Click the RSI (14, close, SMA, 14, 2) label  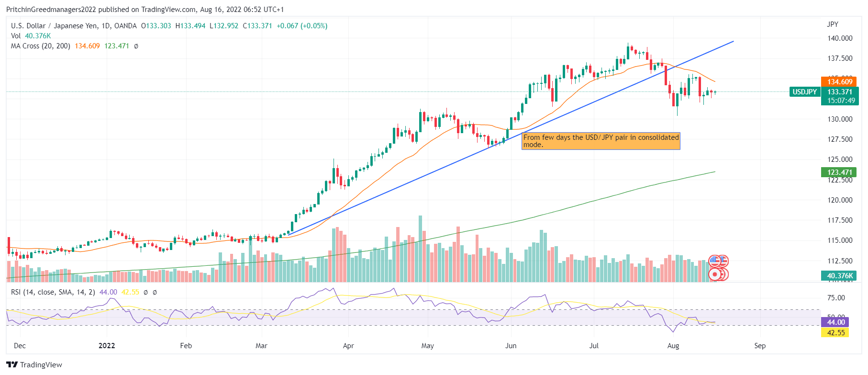[x=53, y=292]
